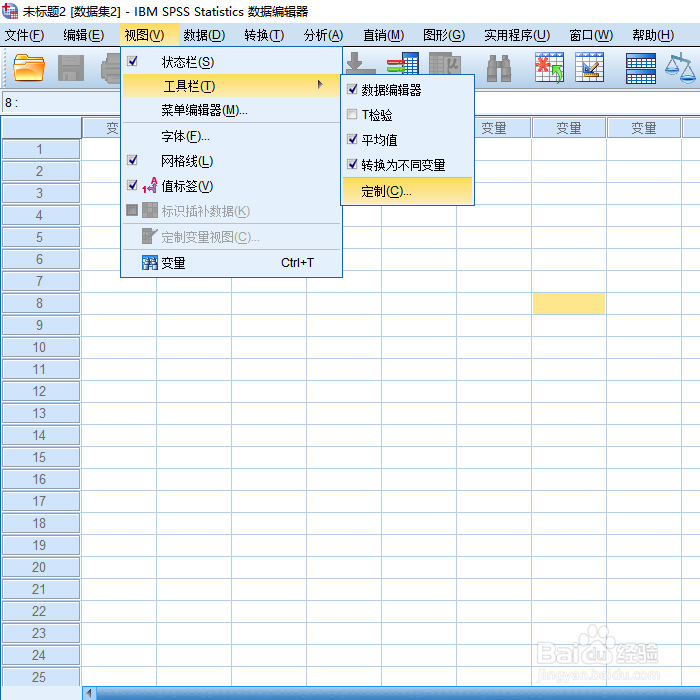This screenshot has width=700, height=700.
Task: Select row header 8
Action: click(x=41, y=303)
